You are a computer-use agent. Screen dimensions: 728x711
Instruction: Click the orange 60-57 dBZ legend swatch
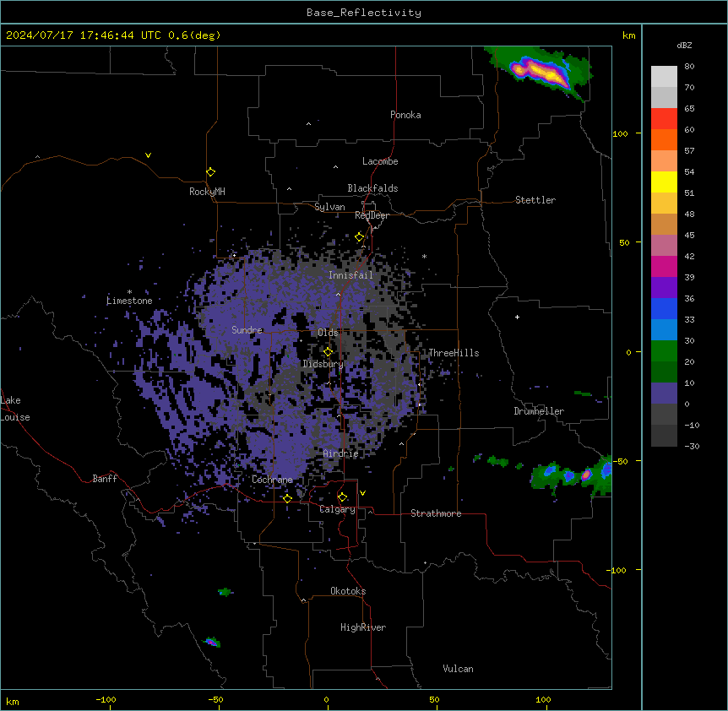coord(664,139)
